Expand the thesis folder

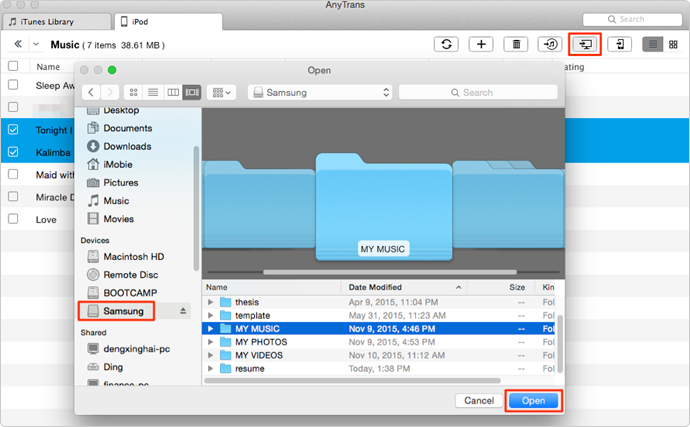210,302
